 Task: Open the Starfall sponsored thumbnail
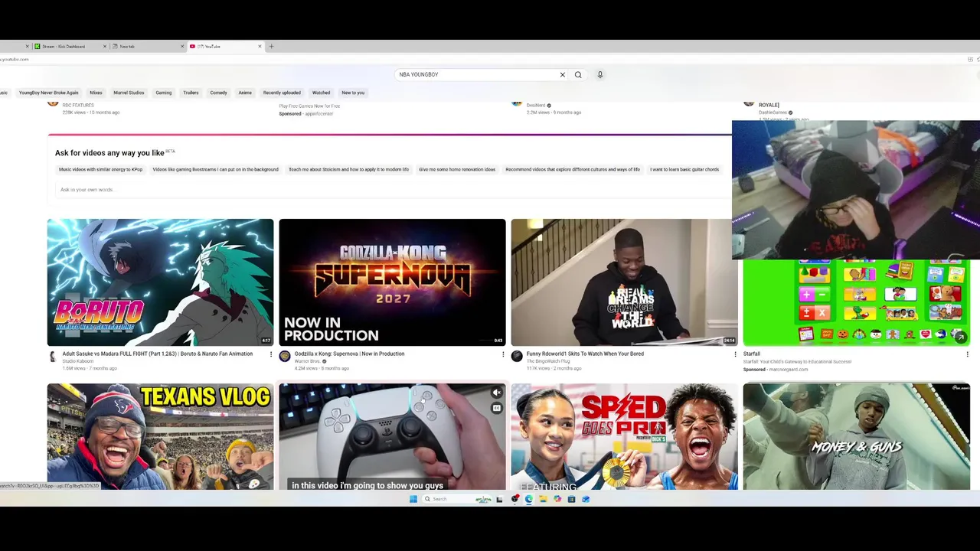tap(856, 303)
